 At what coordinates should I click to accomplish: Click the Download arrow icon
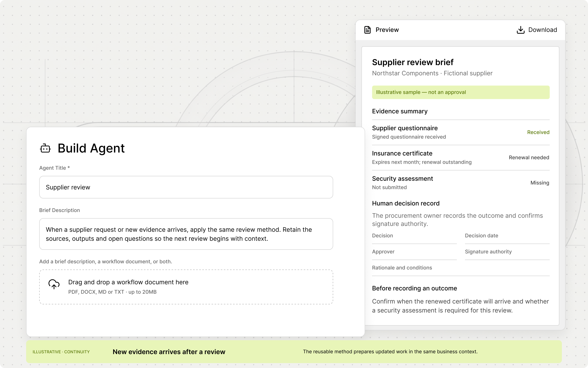tap(520, 30)
